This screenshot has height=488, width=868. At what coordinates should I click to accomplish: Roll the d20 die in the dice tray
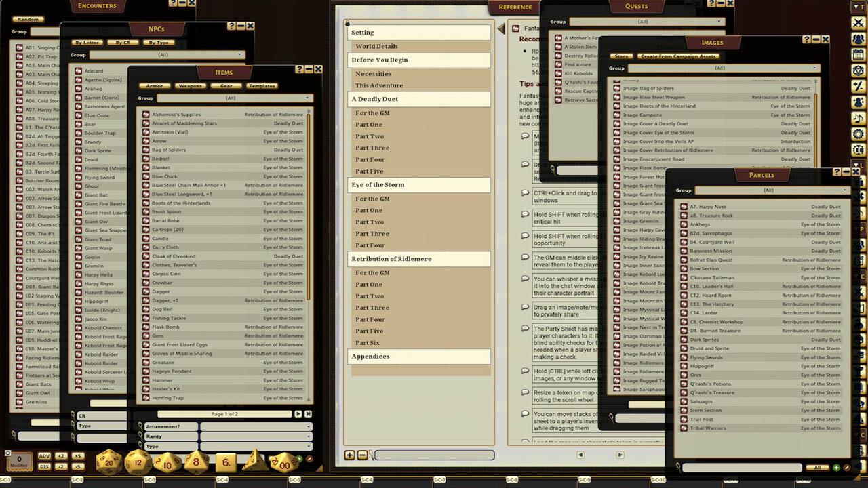pos(108,462)
